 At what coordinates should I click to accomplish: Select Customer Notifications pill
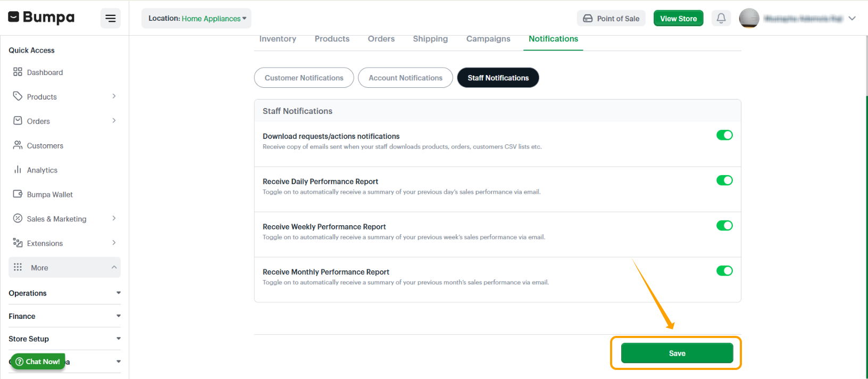tap(304, 78)
